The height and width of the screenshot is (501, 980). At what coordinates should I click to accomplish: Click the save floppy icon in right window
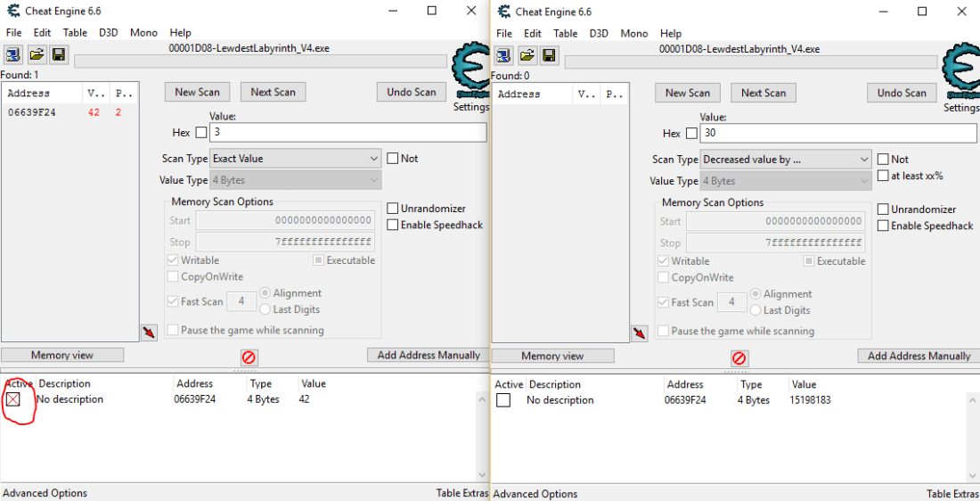pyautogui.click(x=549, y=56)
